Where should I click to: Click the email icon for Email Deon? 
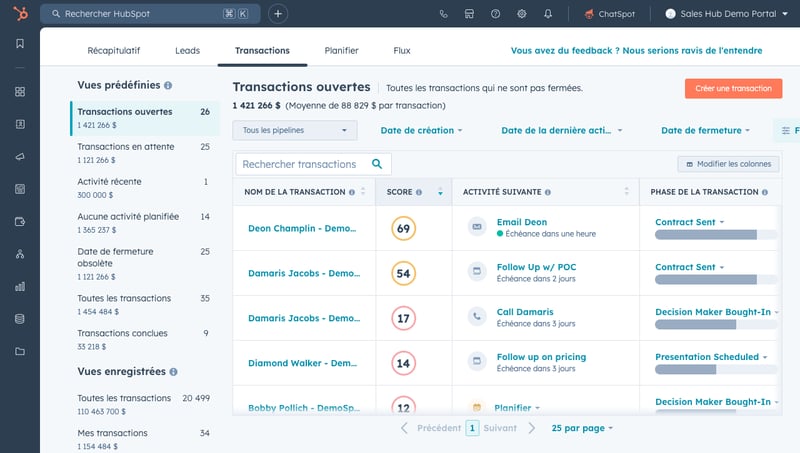(477, 226)
